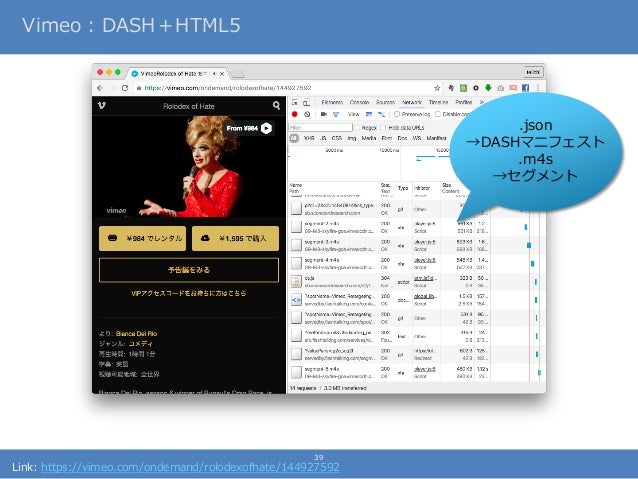This screenshot has height=479, width=638.
Task: Filter requests by Font type
Action: (x=387, y=138)
